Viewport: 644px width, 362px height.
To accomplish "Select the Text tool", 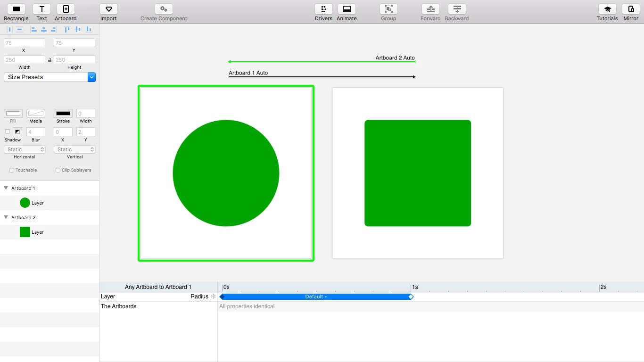I will point(41,9).
